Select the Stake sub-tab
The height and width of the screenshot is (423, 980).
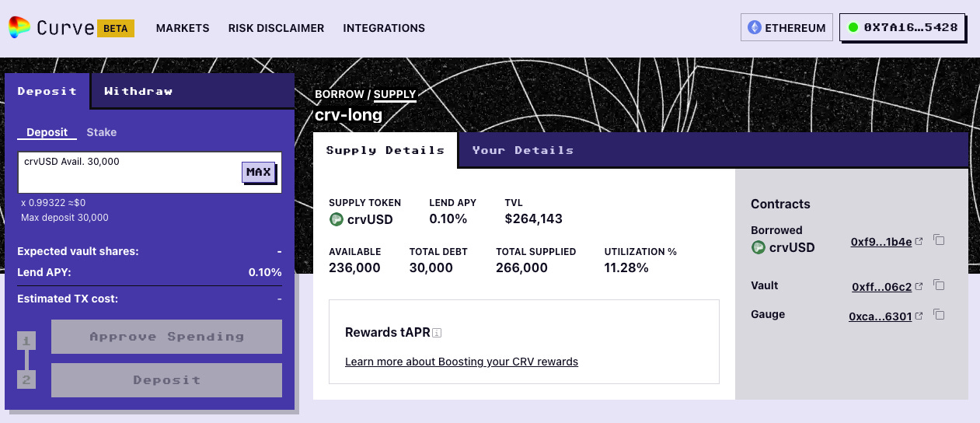pos(102,132)
